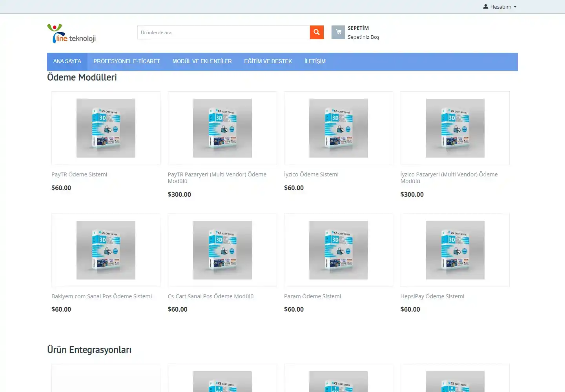Screen dimensions: 565x392
Task: Open the SEPETİM cart dropdown
Action: (358, 28)
